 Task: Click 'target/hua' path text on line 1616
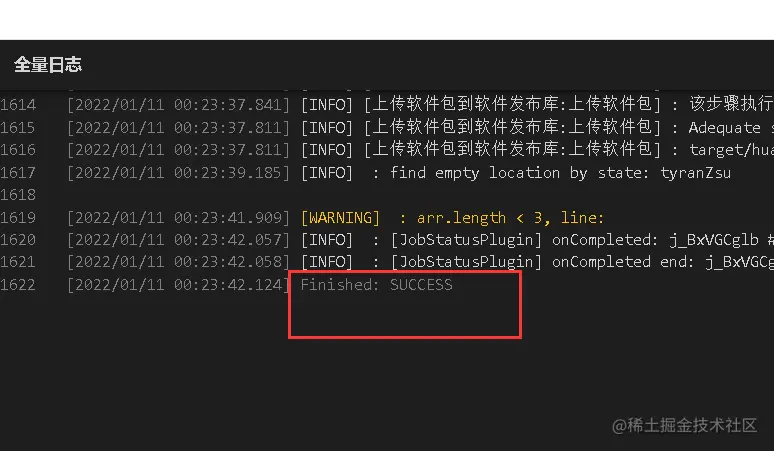point(732,150)
